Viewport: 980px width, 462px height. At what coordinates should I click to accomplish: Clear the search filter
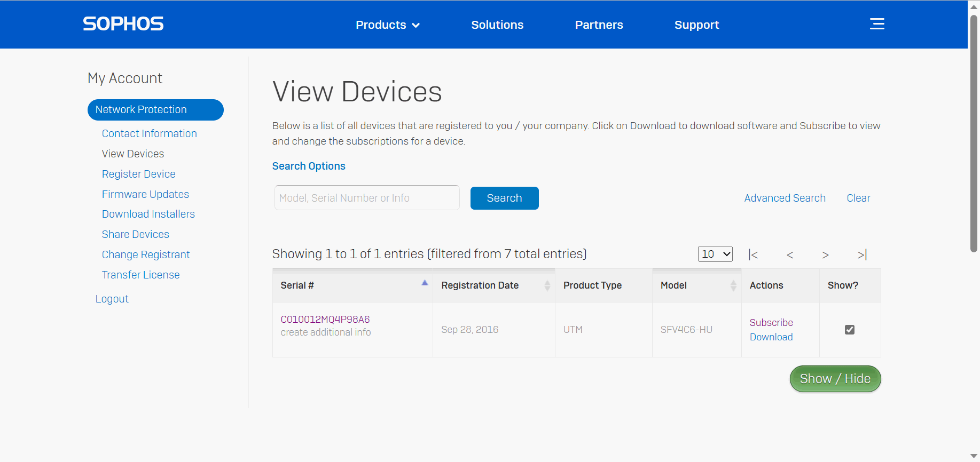pyautogui.click(x=858, y=198)
